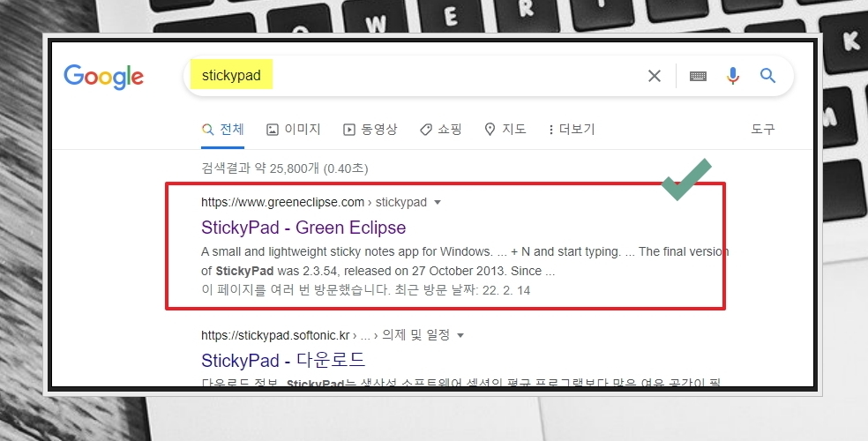Open the 지도 tab

click(x=505, y=130)
